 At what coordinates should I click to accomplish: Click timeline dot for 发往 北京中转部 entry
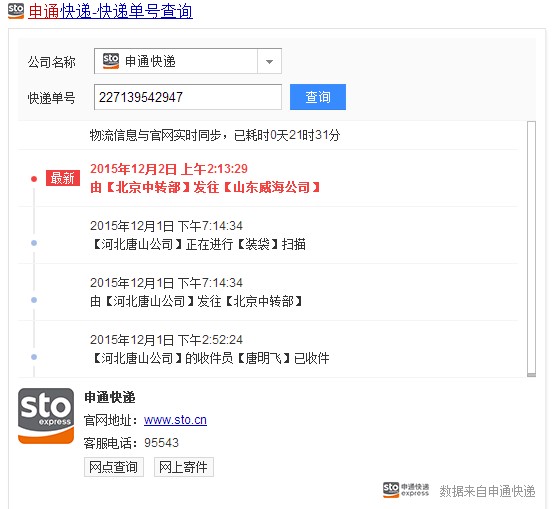[x=34, y=300]
